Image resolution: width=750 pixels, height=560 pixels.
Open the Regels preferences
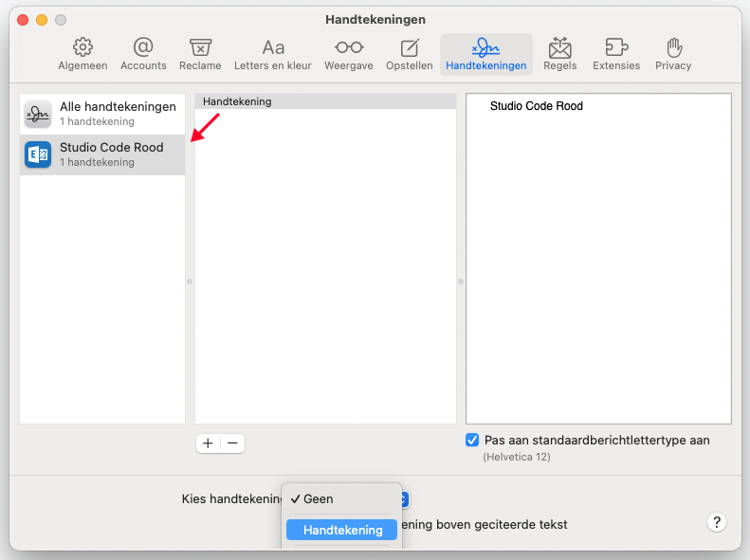559,55
